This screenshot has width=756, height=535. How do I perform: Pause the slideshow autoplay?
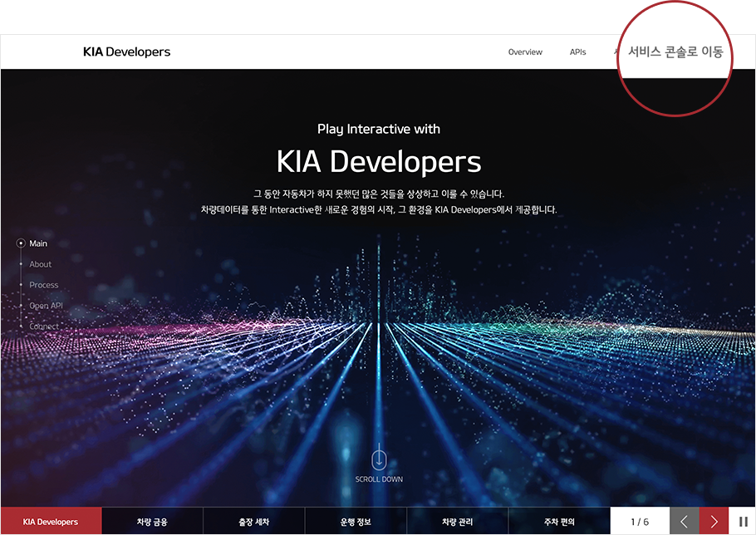tap(743, 522)
